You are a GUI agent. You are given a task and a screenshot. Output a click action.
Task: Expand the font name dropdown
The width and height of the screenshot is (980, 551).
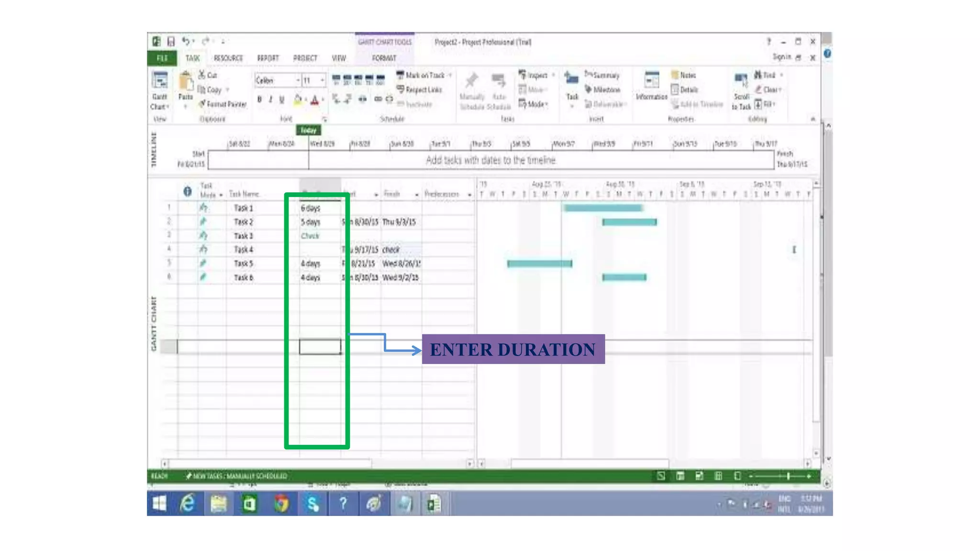298,80
